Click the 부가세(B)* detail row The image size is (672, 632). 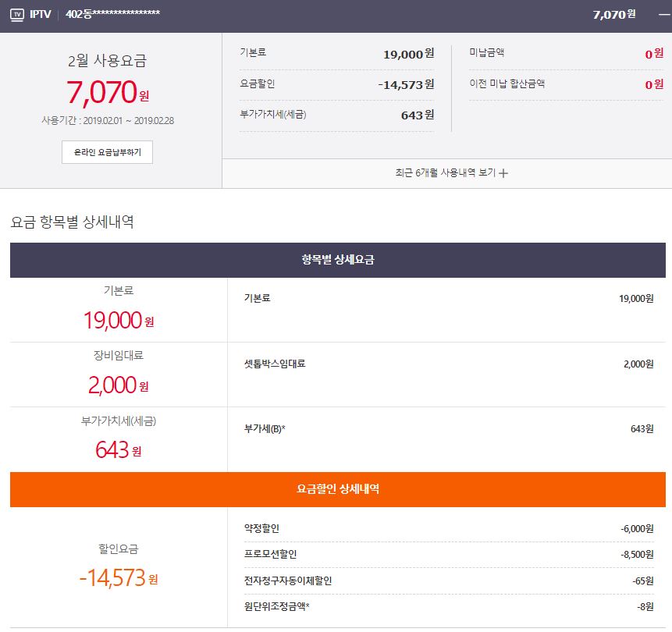pyautogui.click(x=448, y=429)
